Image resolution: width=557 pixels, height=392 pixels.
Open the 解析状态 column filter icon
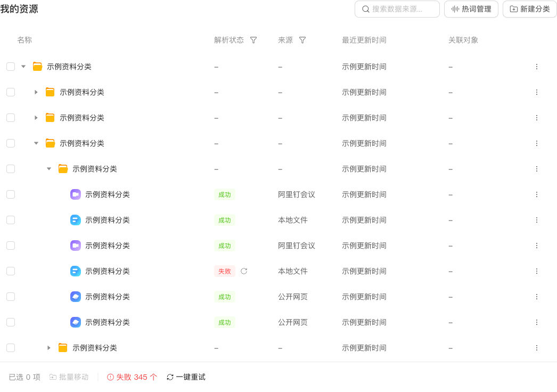[x=253, y=40]
